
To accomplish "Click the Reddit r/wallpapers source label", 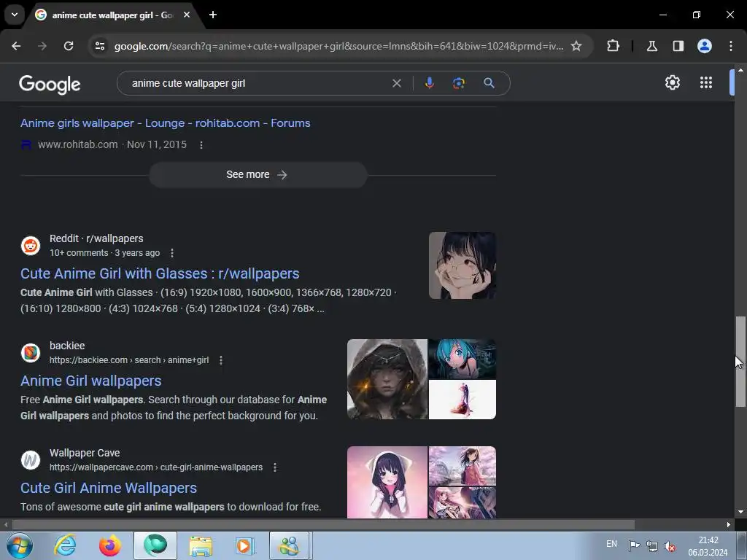I will click(96, 238).
